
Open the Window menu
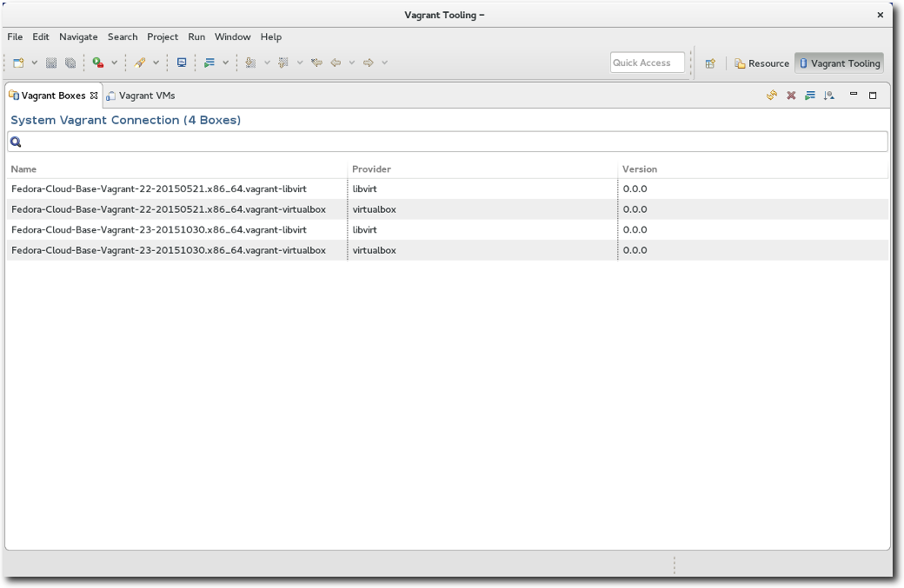pyautogui.click(x=232, y=36)
